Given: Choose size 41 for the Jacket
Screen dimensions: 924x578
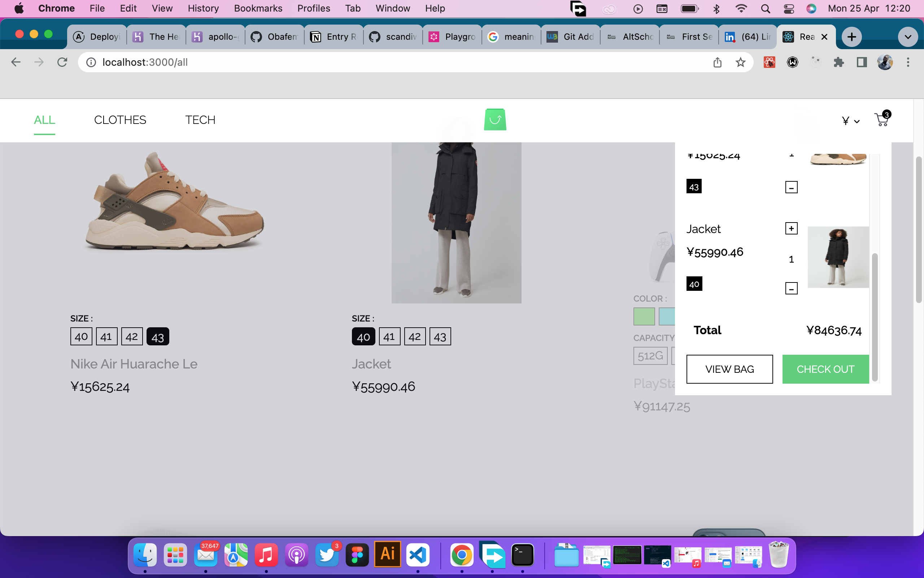Looking at the screenshot, I should (x=389, y=336).
